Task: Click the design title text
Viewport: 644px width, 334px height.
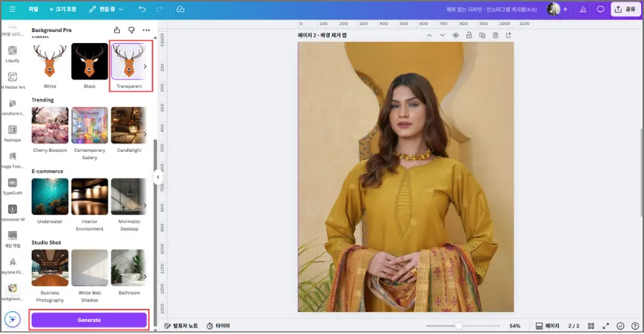Action: tap(492, 10)
